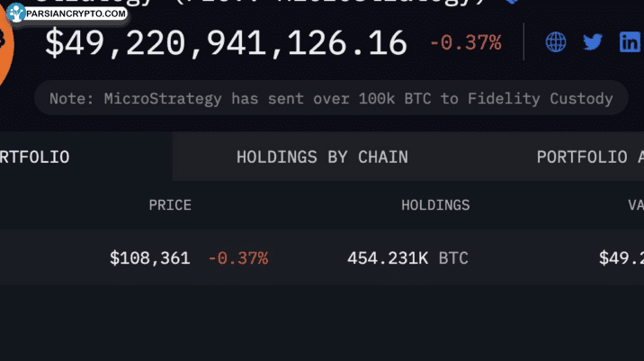Click the $49.2 value cell in row
This screenshot has height=361, width=644.
tap(622, 258)
